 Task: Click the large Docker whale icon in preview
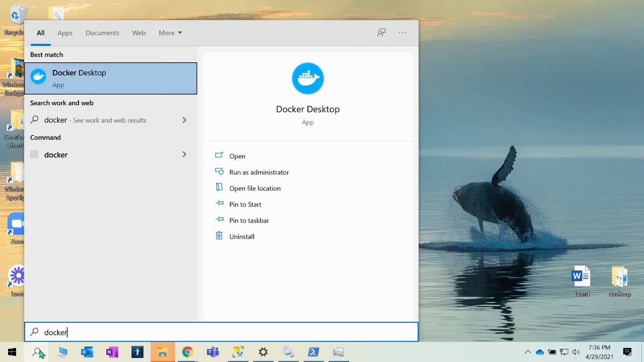tap(307, 78)
